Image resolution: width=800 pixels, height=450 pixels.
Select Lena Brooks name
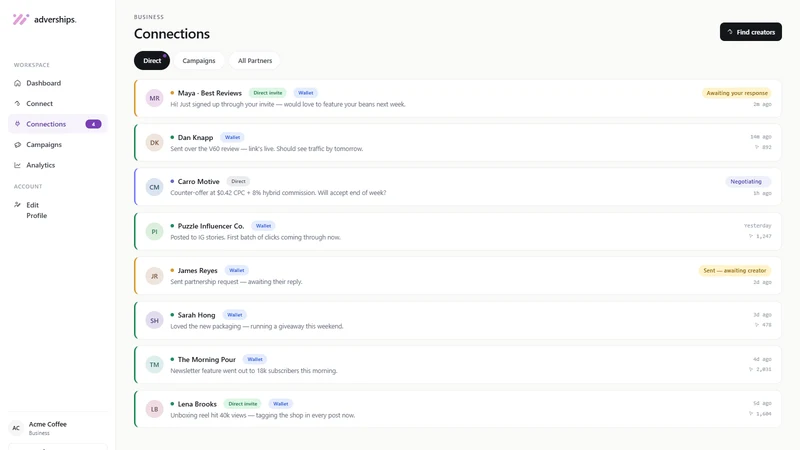coord(197,404)
